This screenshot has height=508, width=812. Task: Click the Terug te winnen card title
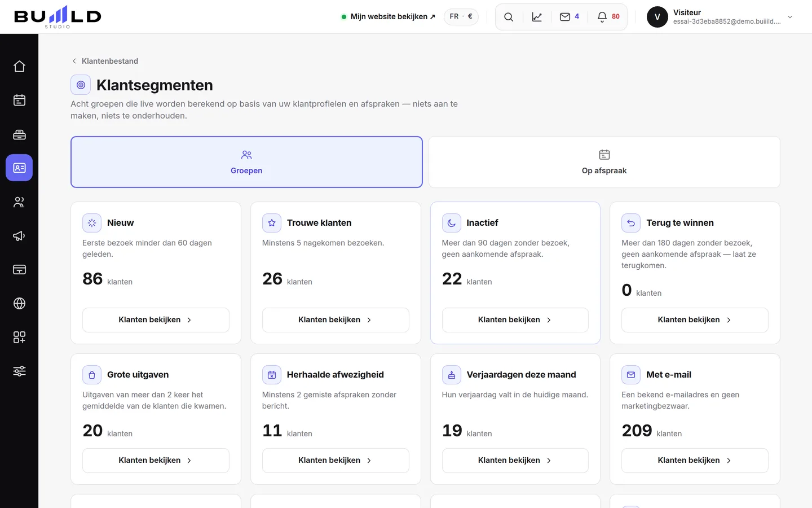point(680,223)
